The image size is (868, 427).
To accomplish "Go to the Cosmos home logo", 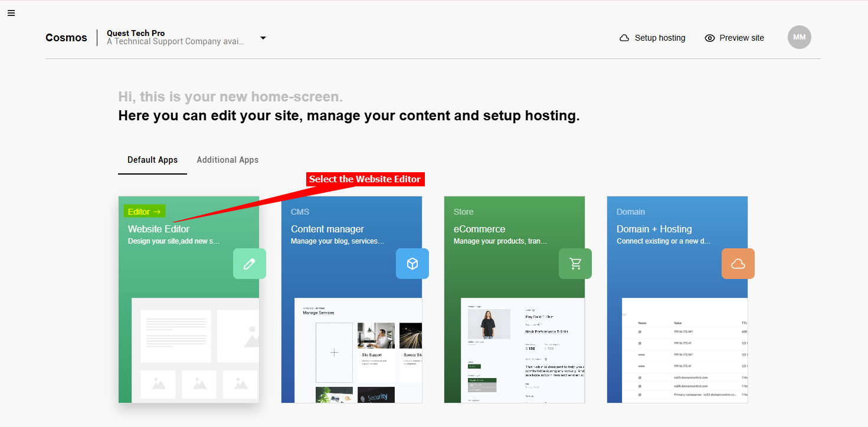I will [x=66, y=38].
